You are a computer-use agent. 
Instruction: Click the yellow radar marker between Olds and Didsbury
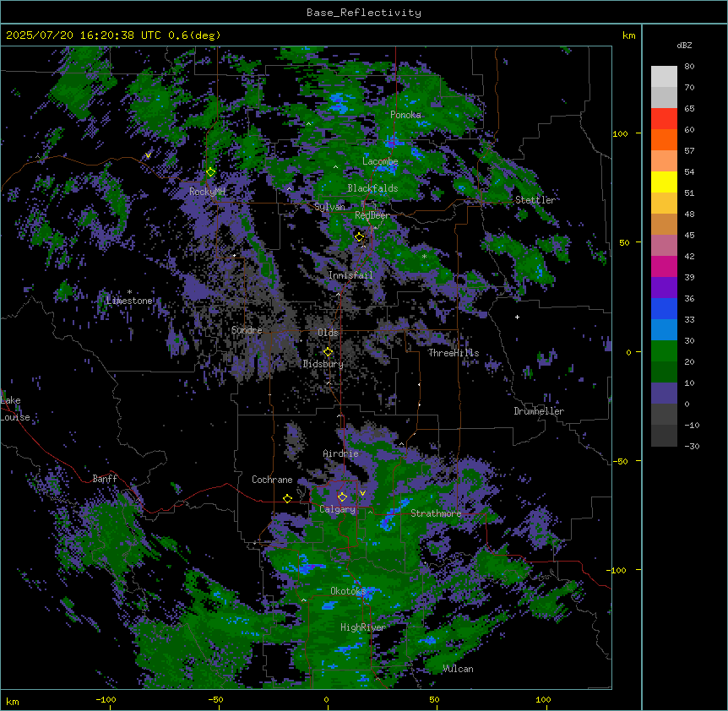[328, 352]
